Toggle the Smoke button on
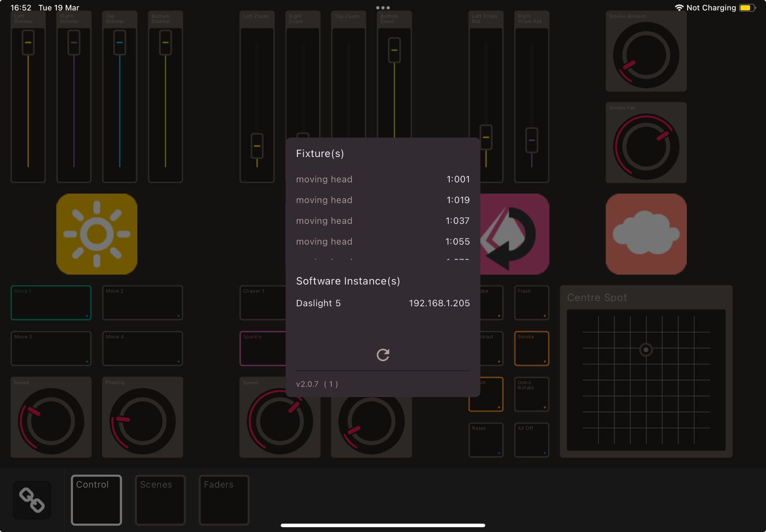The height and width of the screenshot is (532, 766). coord(531,348)
